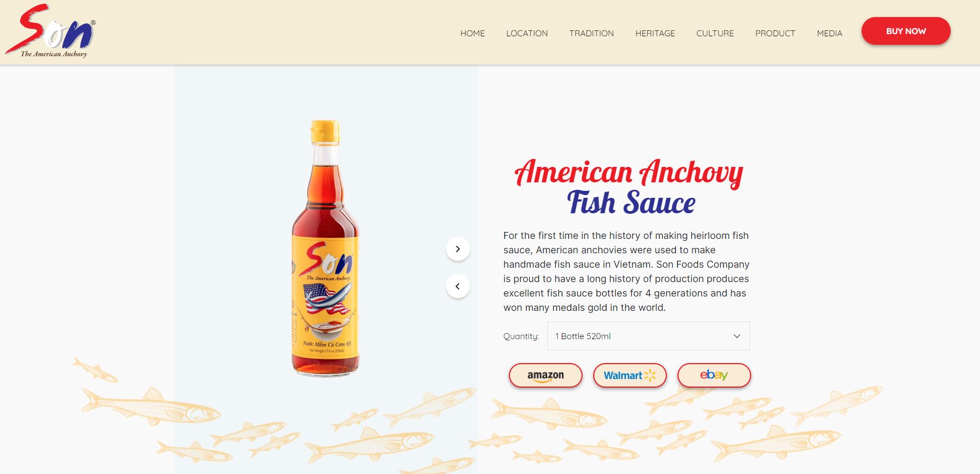This screenshot has width=980, height=474.
Task: Go to previous product slide arrow
Action: coord(458,286)
